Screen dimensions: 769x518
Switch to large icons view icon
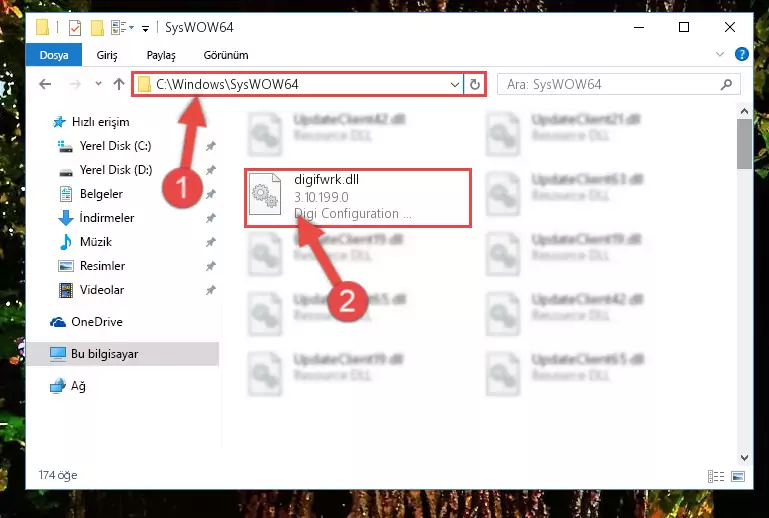click(x=738, y=476)
